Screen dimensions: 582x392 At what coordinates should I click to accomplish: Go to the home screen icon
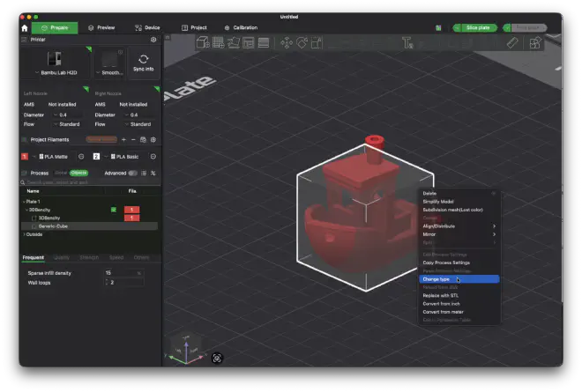(x=25, y=28)
